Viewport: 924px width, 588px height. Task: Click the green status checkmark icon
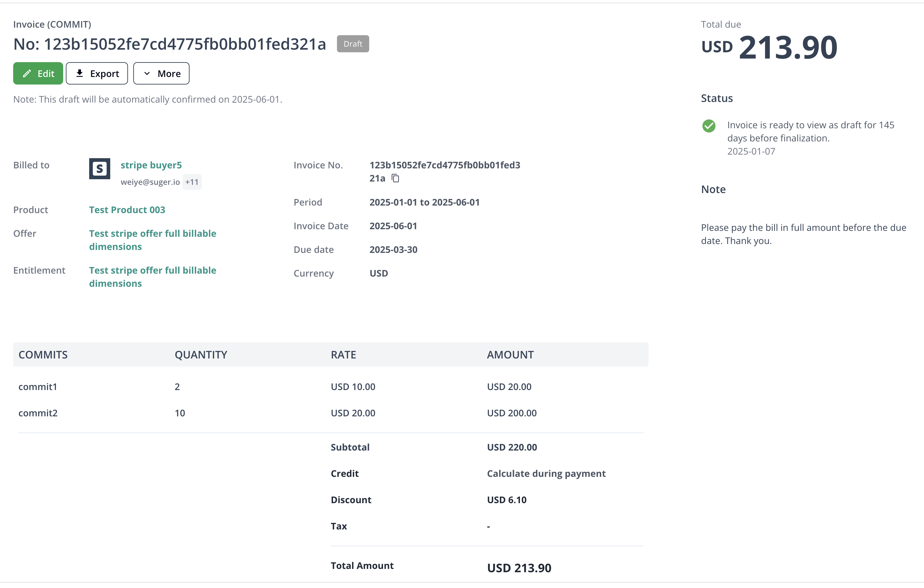pos(709,126)
